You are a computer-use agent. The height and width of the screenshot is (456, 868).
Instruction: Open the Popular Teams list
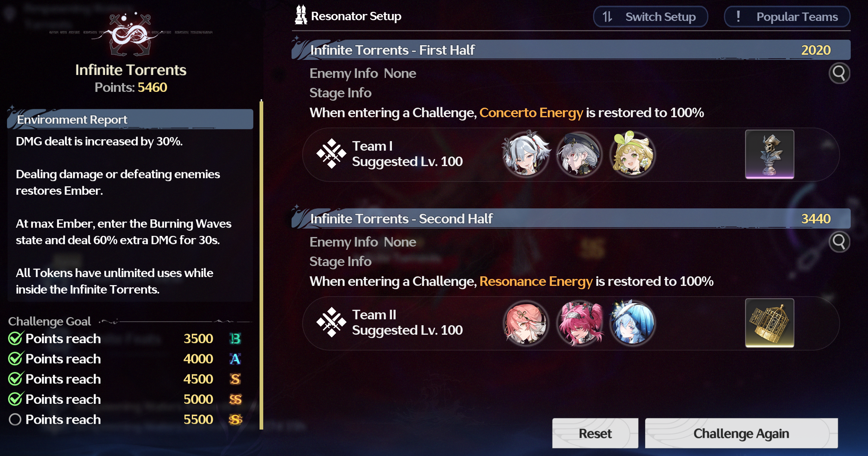[x=787, y=17]
